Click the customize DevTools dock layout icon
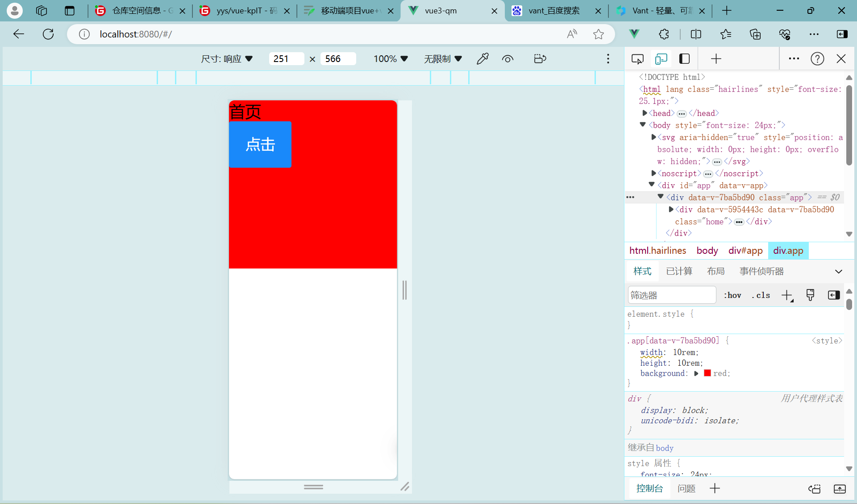The width and height of the screenshot is (857, 504). tap(684, 58)
